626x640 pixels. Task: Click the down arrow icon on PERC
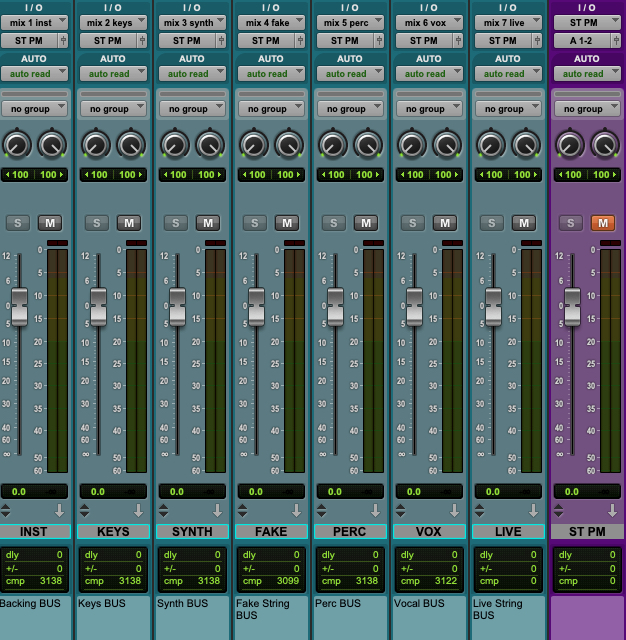(x=376, y=511)
